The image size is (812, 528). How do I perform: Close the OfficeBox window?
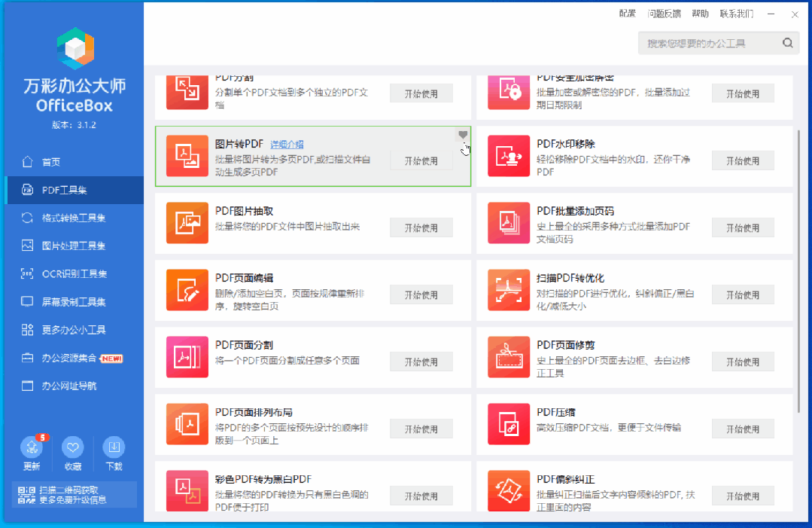[x=795, y=14]
